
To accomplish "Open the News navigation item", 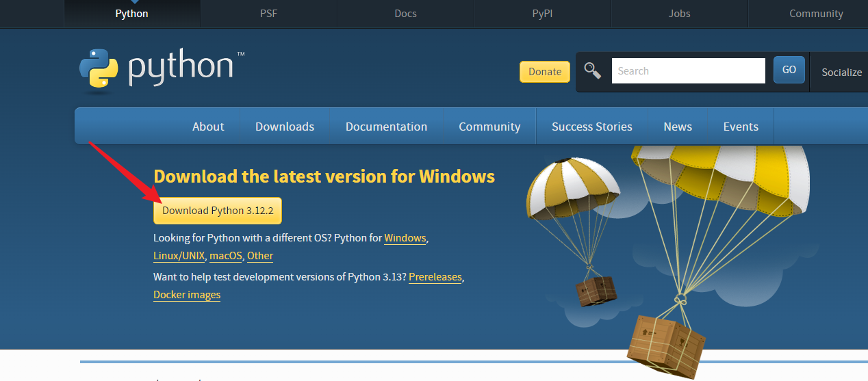I will (x=678, y=127).
